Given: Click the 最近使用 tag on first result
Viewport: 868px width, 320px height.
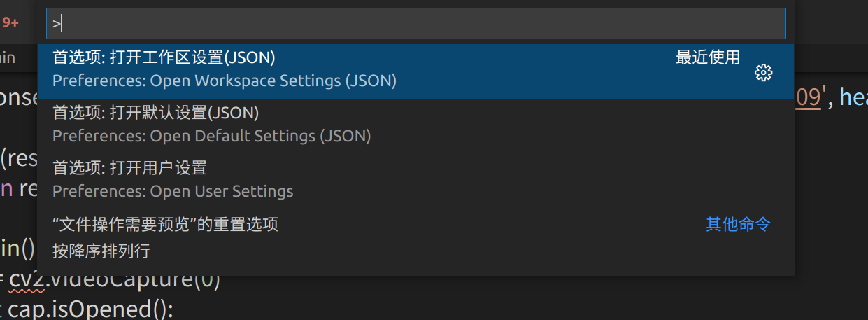Looking at the screenshot, I should coord(708,58).
